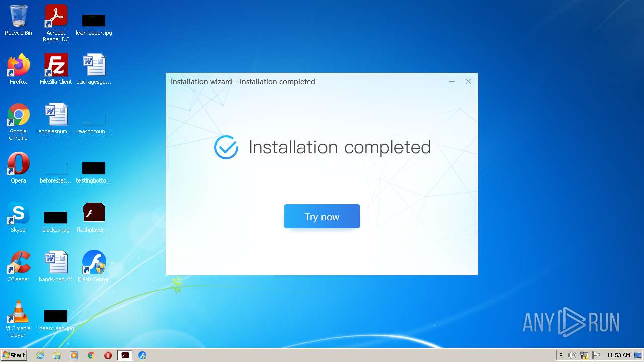
Task: Select the flashplayer... desktop icon
Action: click(94, 217)
